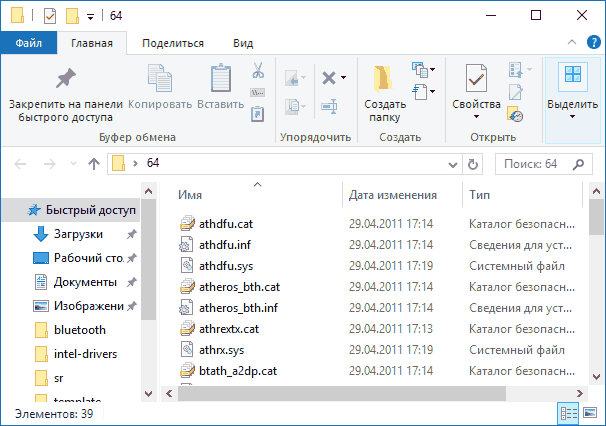Go forward with the forward arrow
Image resolution: width=606 pixels, height=426 pixels.
pyautogui.click(x=49, y=164)
